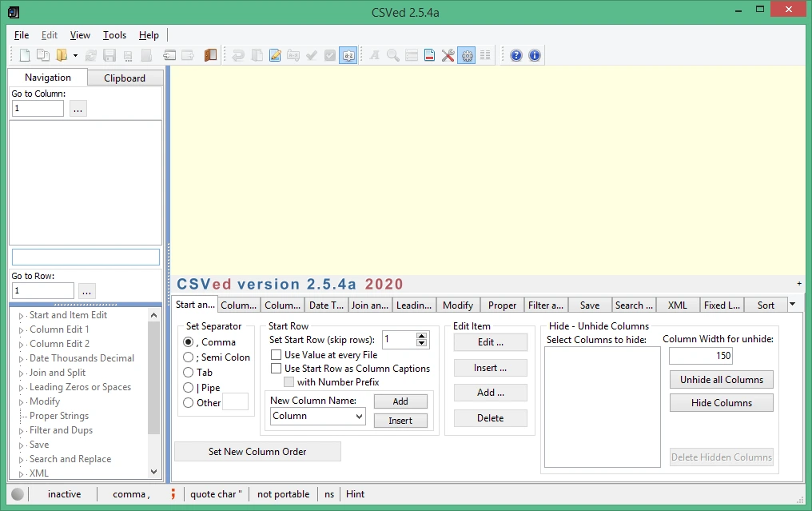Enable Use Value at every File

click(276, 355)
